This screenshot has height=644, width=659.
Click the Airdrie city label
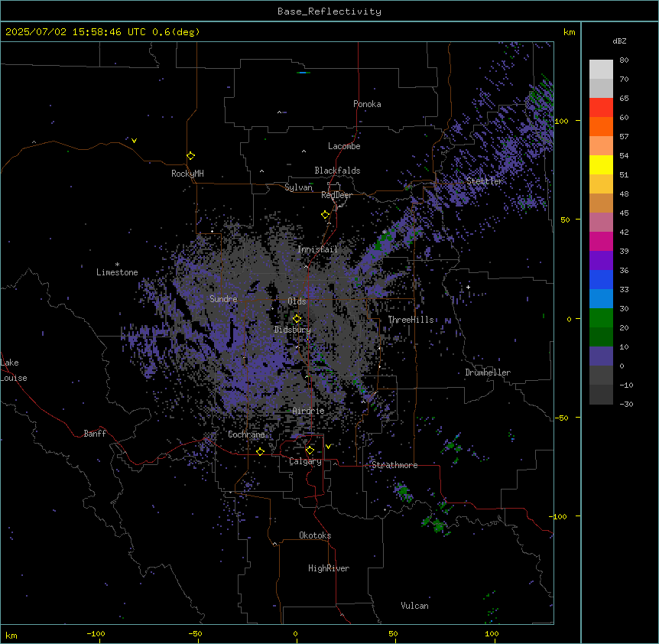click(x=308, y=411)
